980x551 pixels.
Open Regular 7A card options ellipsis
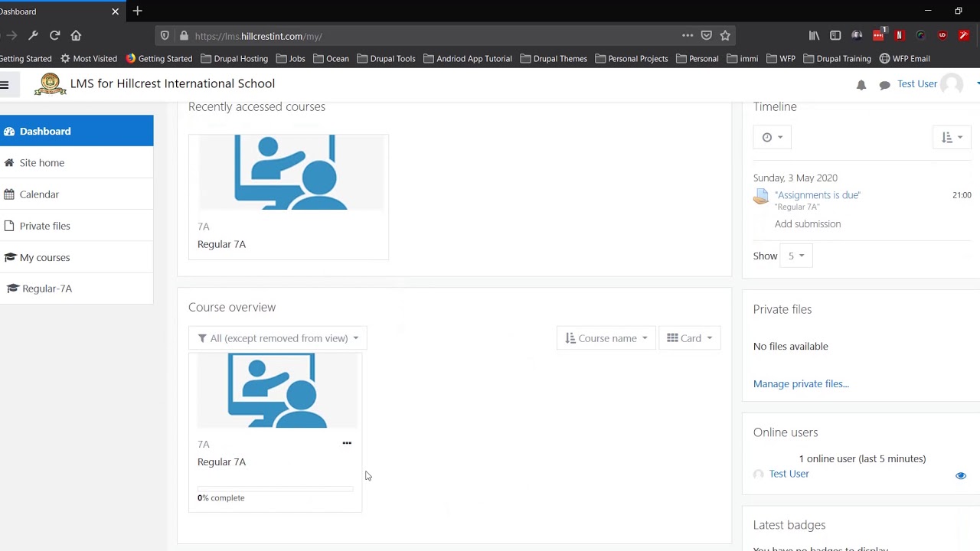347,443
